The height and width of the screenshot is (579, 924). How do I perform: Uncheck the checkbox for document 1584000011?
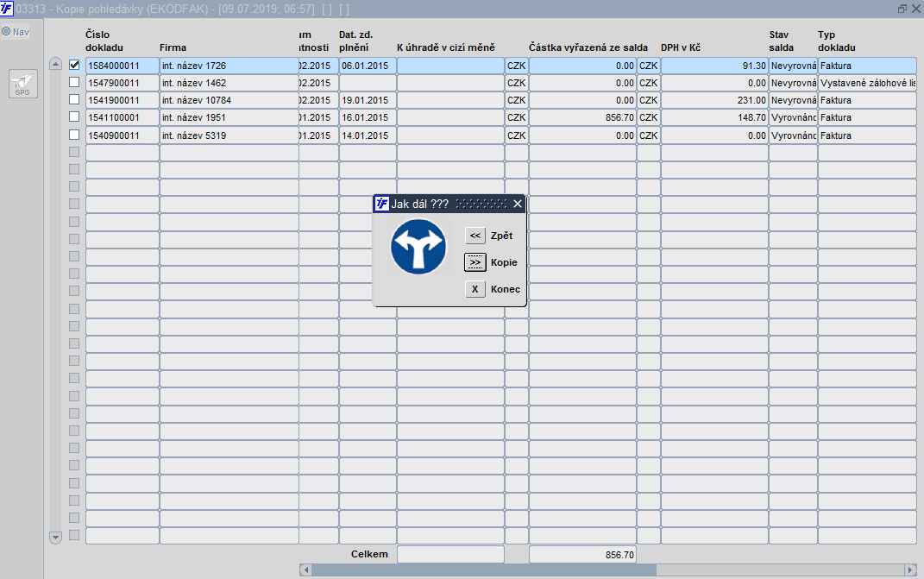click(x=74, y=65)
